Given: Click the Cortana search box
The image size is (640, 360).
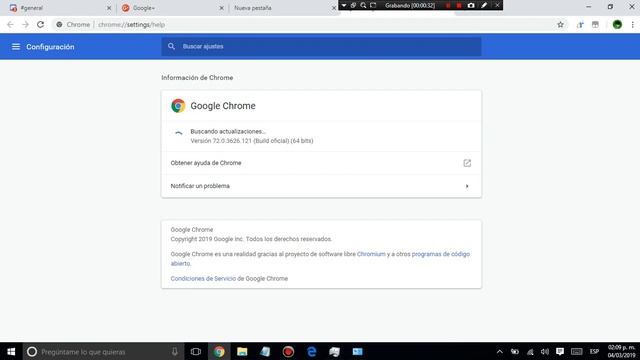Looking at the screenshot, I should [x=102, y=351].
